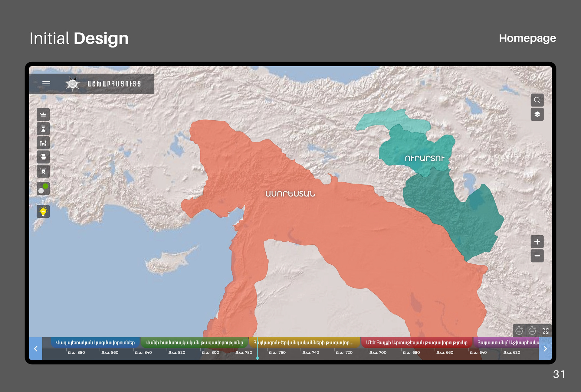Open the hamburger menu

[x=46, y=84]
